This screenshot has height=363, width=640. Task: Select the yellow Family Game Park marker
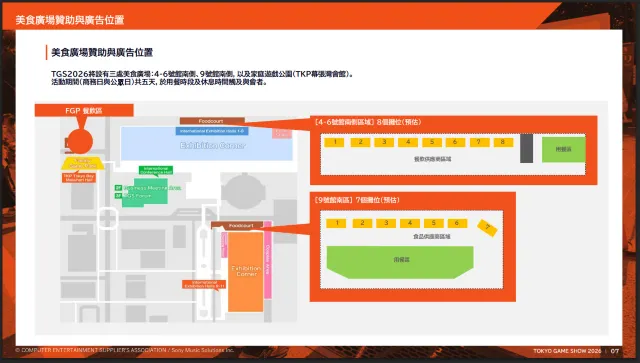point(83,163)
